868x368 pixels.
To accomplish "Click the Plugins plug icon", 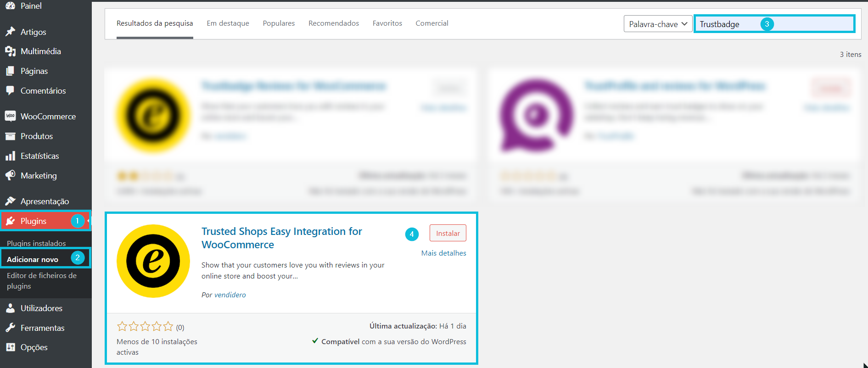I will click(x=10, y=221).
